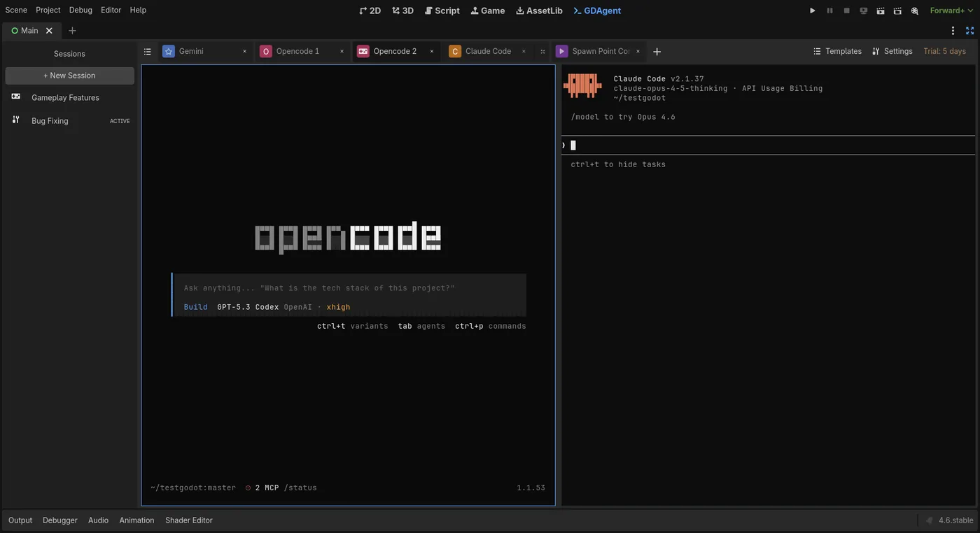The image size is (980, 533).
Task: Click the run-on-remote monitor icon in toolbar
Action: (x=863, y=10)
